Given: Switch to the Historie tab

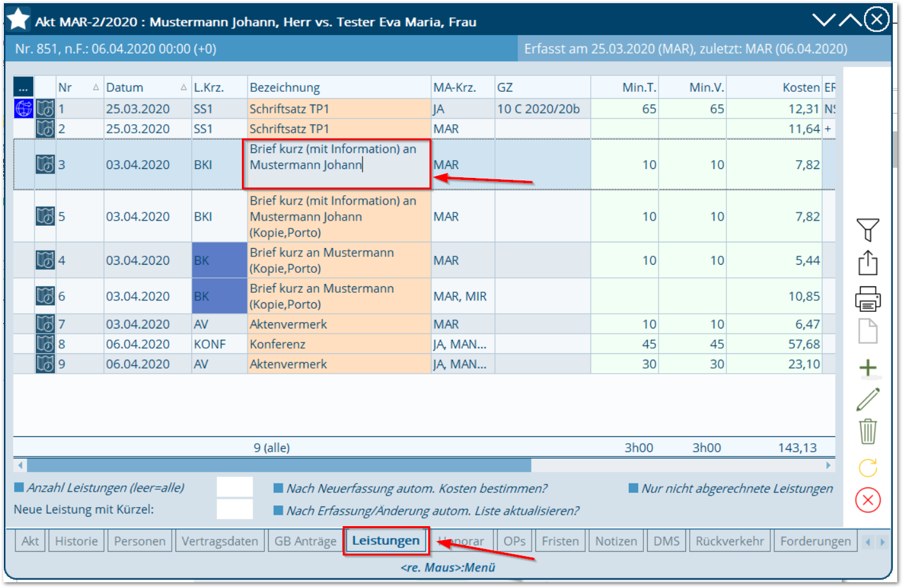Looking at the screenshot, I should (x=77, y=541).
